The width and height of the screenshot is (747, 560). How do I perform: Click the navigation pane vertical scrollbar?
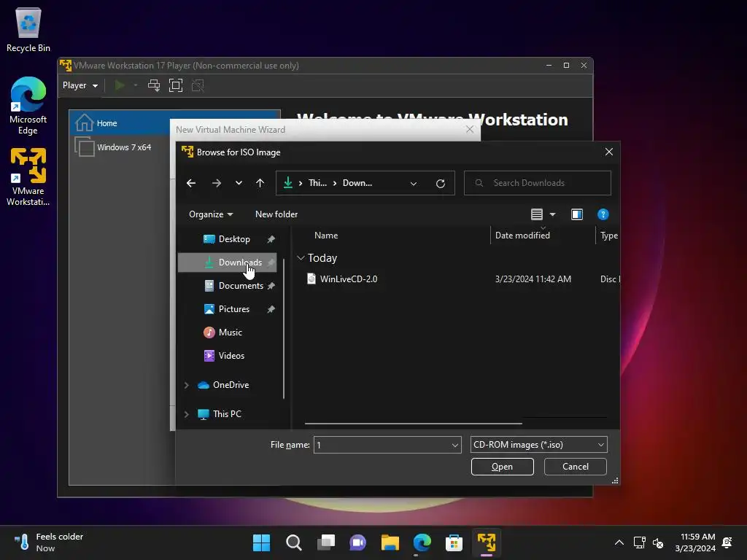(x=284, y=329)
